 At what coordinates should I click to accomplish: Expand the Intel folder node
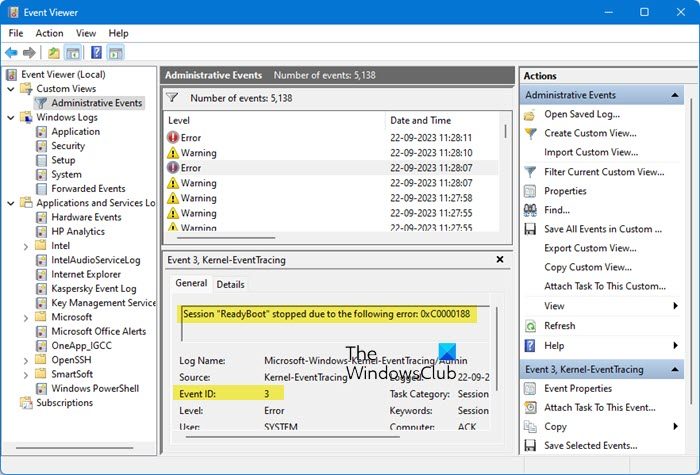point(25,246)
